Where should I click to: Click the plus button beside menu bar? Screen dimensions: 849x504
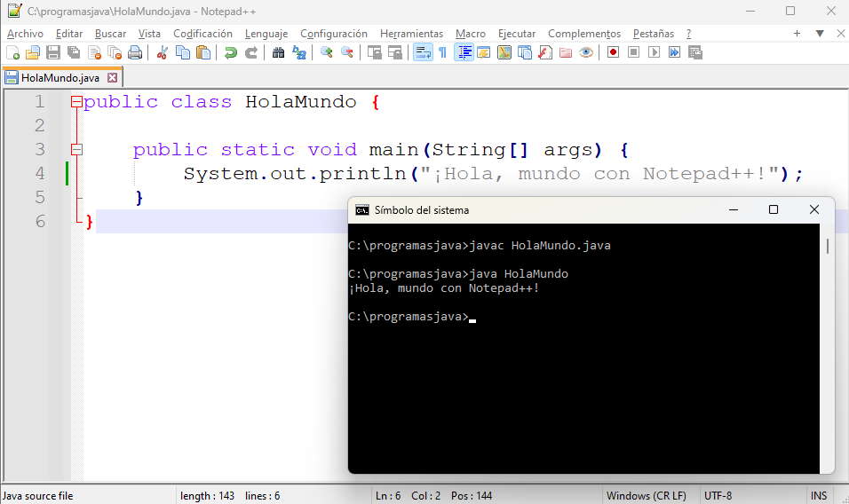point(797,33)
